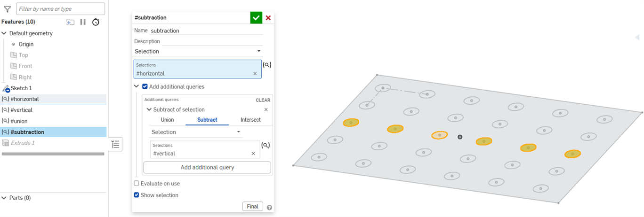
Task: Click the query icon beside #vertical selections
Action: [266, 146]
